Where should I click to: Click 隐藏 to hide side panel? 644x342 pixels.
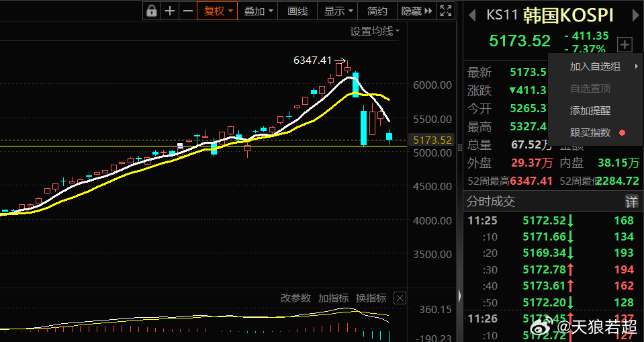pyautogui.click(x=416, y=11)
